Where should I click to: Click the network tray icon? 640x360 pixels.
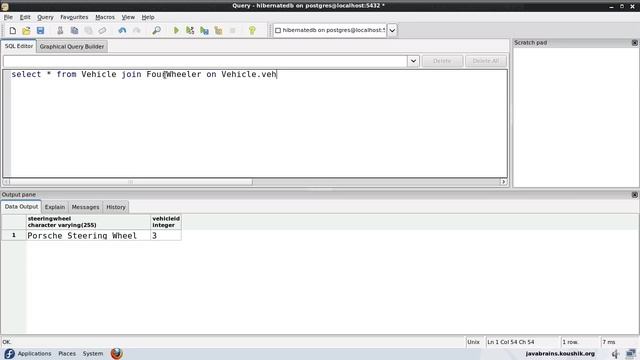coord(631,353)
